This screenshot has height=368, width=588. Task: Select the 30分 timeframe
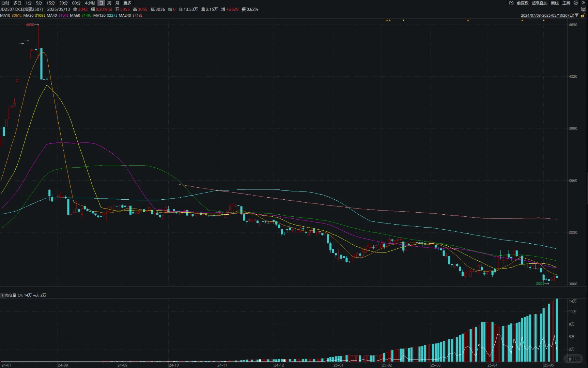(x=63, y=3)
